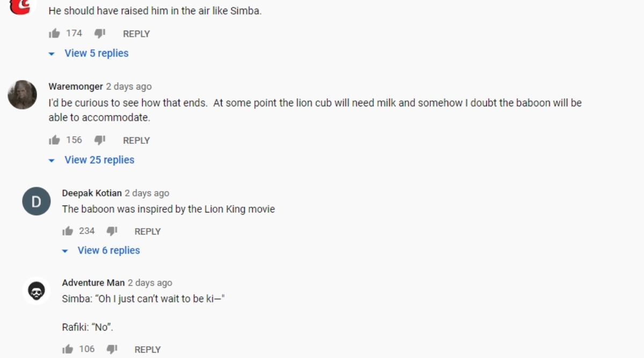Dislike the Simba raised in air comment
644x358 pixels.
[100, 34]
